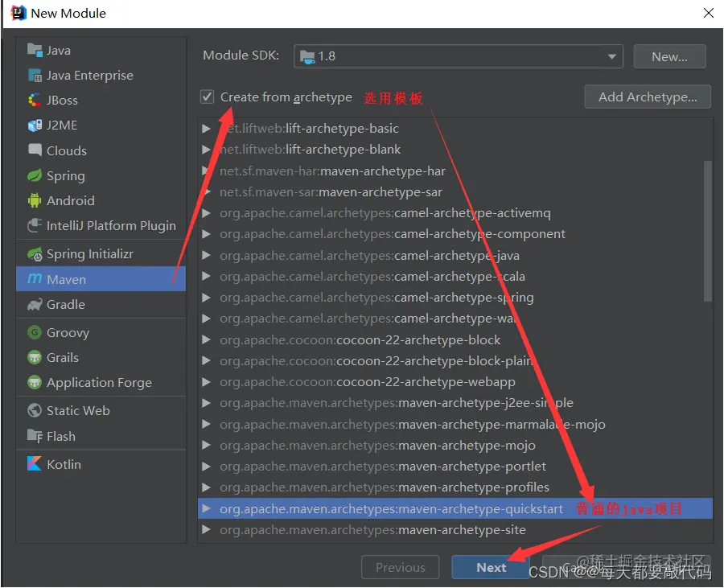Pick the Kotlin K icon

(35, 464)
